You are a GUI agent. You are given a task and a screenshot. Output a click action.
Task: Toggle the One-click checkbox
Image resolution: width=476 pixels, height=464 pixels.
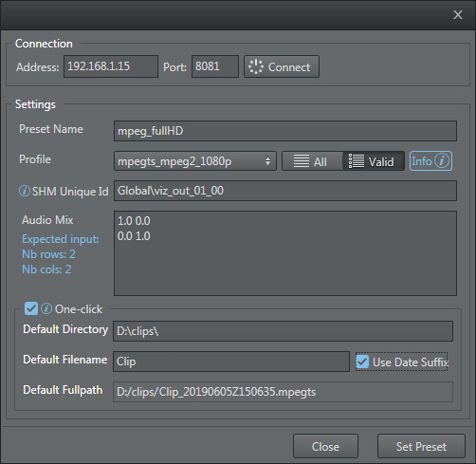point(31,308)
